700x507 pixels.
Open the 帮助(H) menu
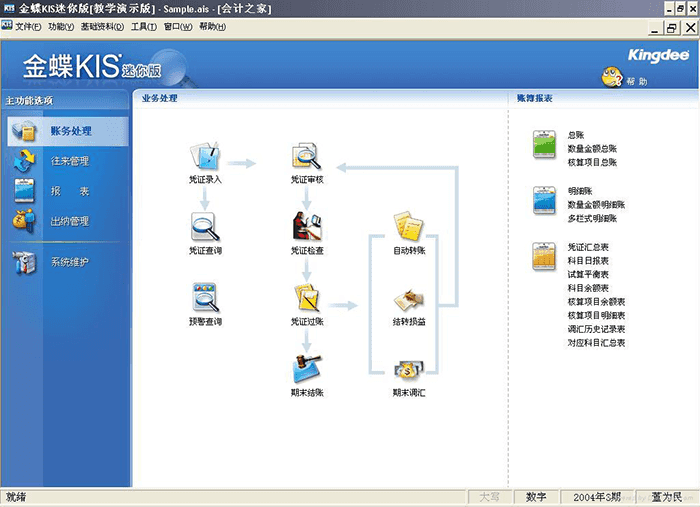click(x=212, y=27)
